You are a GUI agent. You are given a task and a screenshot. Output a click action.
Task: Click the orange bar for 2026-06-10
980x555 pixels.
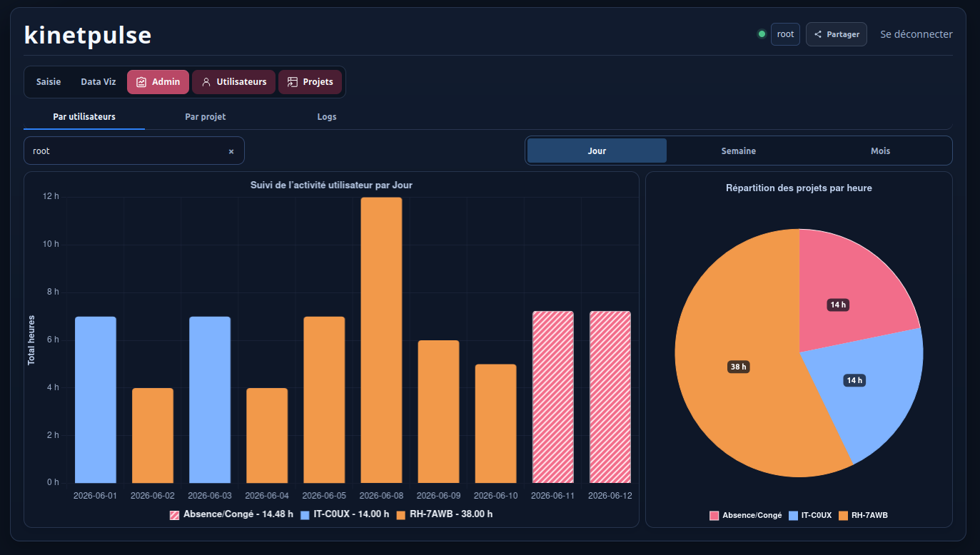click(495, 424)
